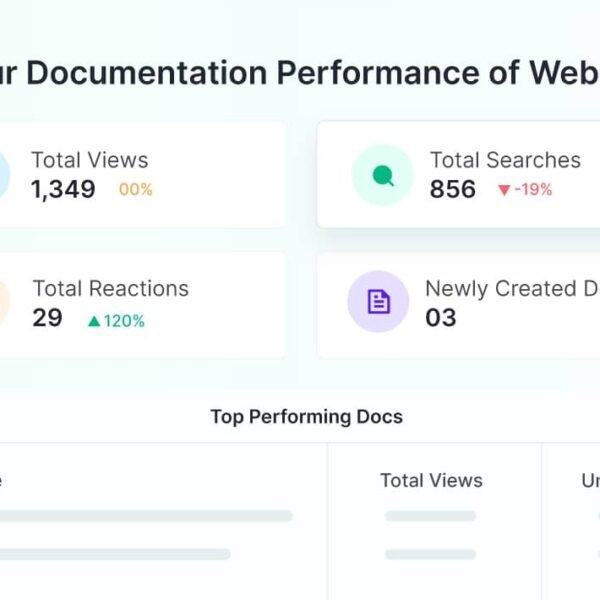Click the magnifier icon in Total Searches card
Image resolution: width=600 pixels, height=600 pixels.
tap(382, 175)
